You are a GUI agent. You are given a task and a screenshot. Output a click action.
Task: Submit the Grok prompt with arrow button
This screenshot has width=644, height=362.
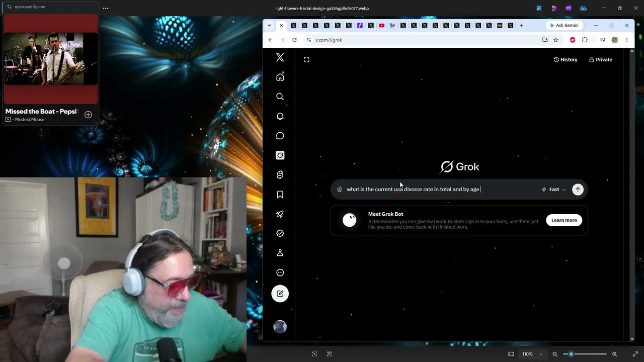pyautogui.click(x=578, y=190)
